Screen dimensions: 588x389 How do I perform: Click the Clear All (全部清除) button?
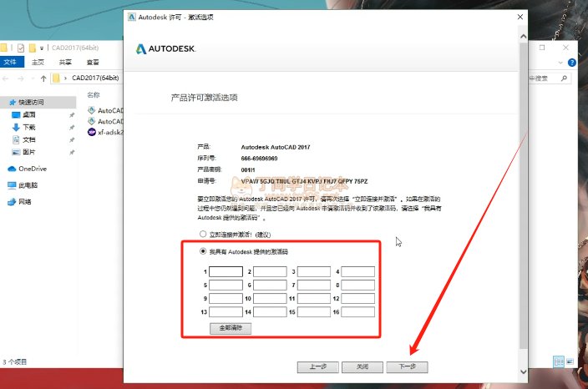(231, 328)
